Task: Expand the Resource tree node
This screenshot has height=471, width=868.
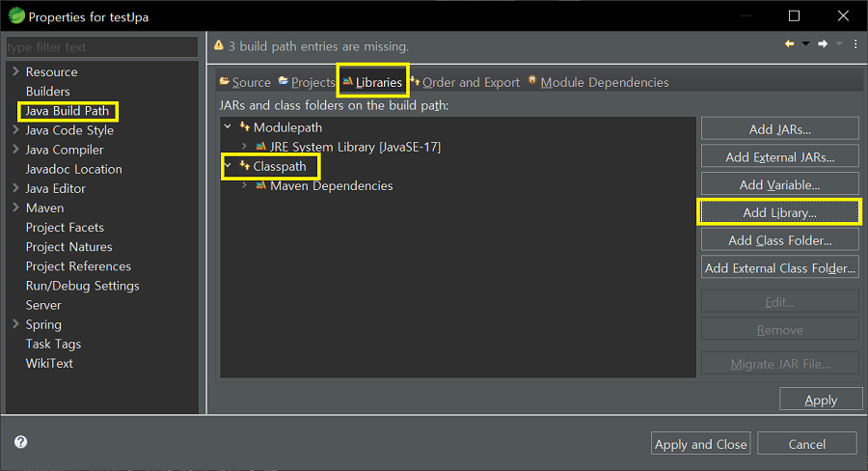Action: 15,72
